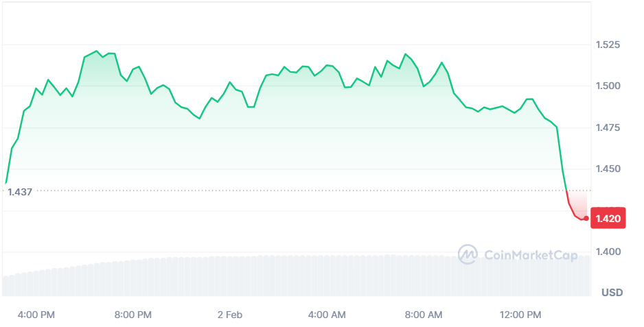The height and width of the screenshot is (327, 644).
Task: Select the 12:00 PM time axis label
Action: (520, 315)
